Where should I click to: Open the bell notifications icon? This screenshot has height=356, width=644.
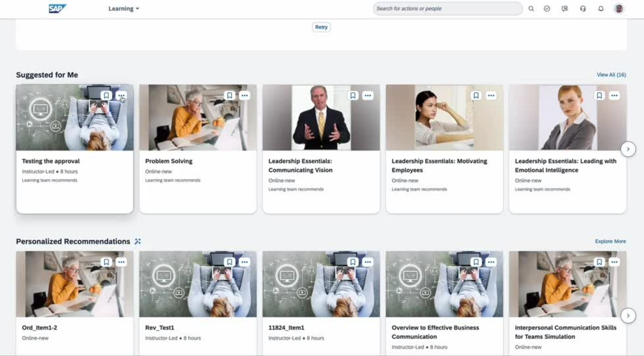[x=601, y=9]
